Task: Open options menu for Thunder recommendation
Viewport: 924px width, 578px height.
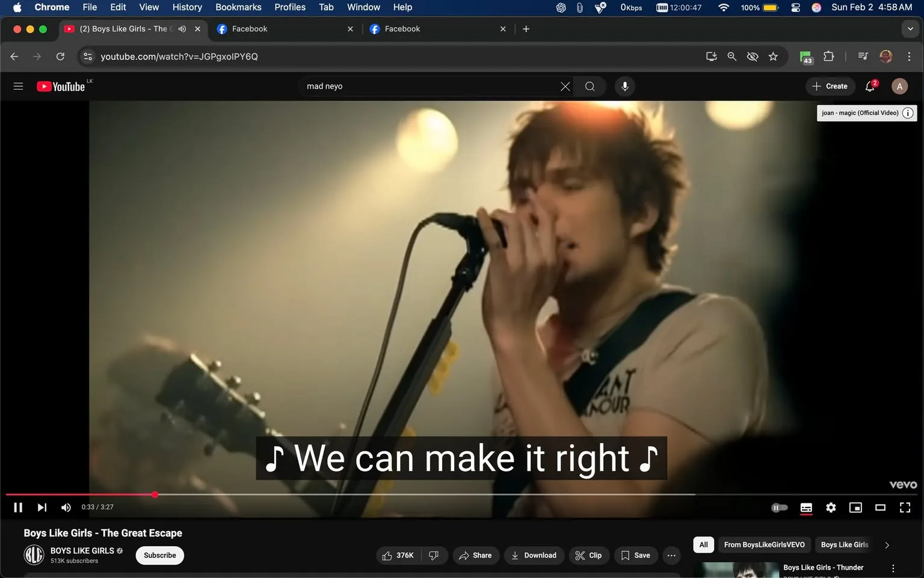Action: (x=893, y=568)
